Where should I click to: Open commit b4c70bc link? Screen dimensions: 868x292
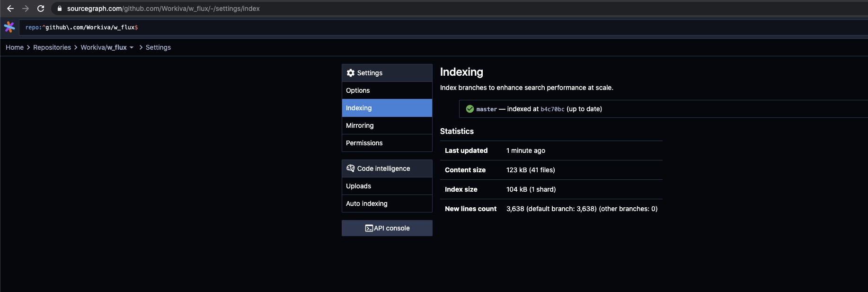(x=552, y=109)
